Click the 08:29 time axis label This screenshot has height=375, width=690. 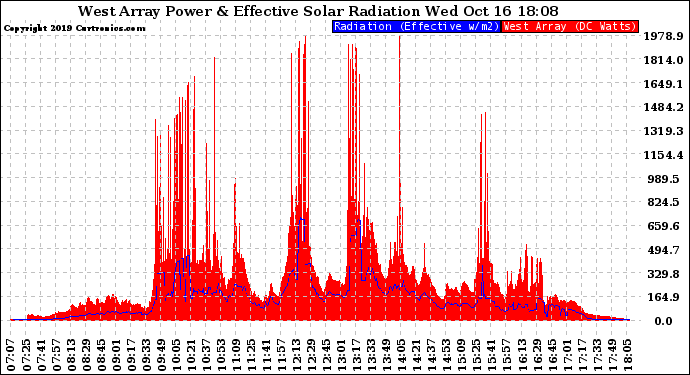point(87,355)
